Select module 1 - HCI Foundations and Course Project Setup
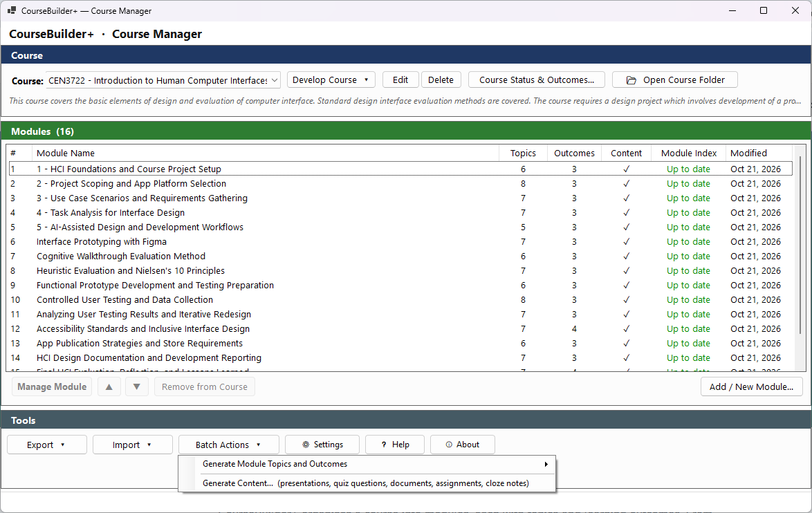 tap(400, 169)
